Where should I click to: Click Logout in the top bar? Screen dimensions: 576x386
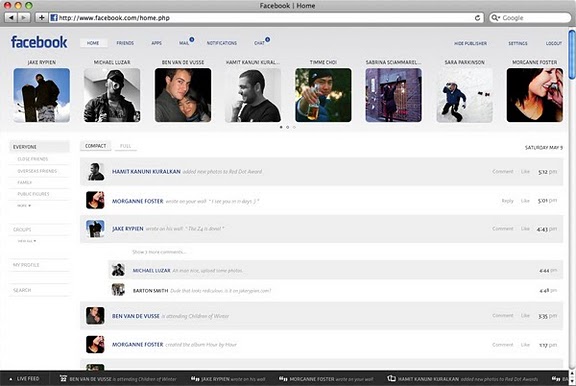[554, 43]
